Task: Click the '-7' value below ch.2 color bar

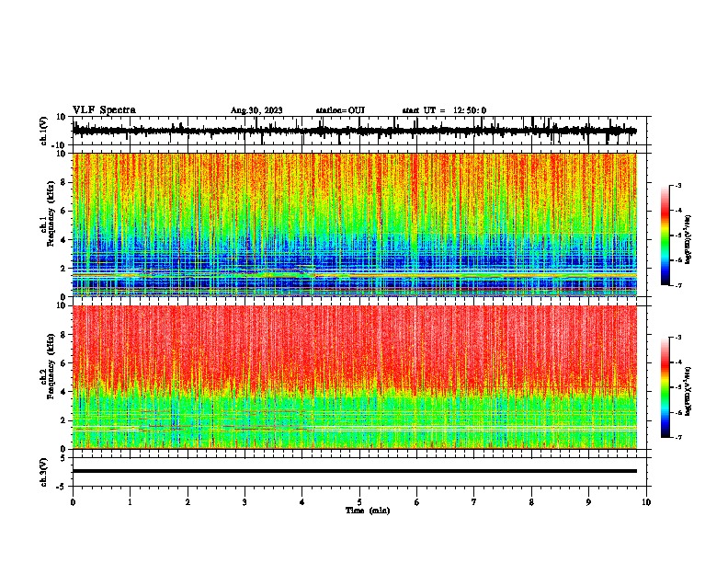Action: click(677, 437)
